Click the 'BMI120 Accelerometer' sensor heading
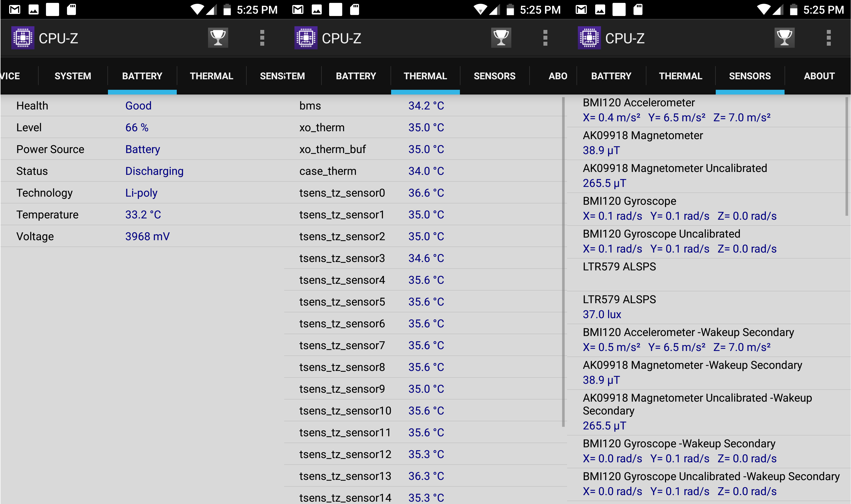851x504 pixels. [x=639, y=103]
